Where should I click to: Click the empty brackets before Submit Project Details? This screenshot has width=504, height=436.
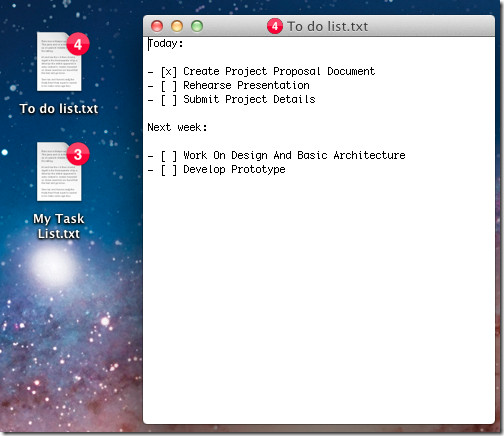point(169,100)
